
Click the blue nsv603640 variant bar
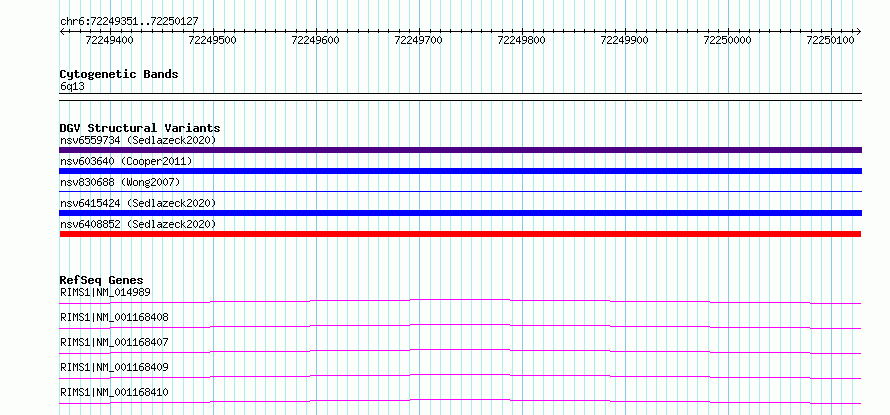pyautogui.click(x=460, y=171)
